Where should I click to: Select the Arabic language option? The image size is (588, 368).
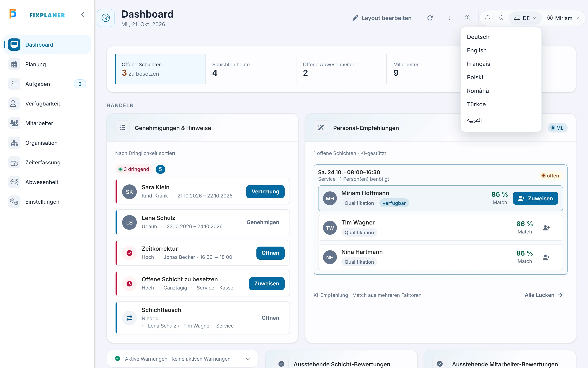pos(501,120)
